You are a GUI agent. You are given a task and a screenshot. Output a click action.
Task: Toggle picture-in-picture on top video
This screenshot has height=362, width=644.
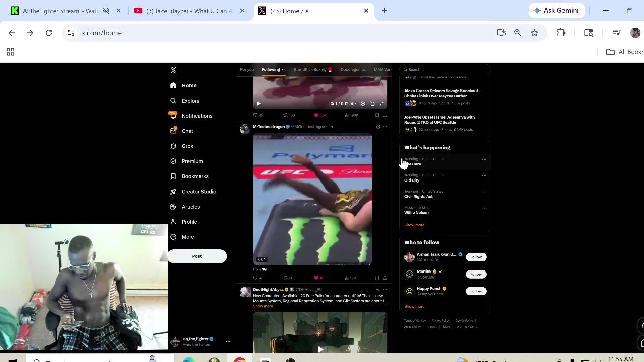[372, 104]
